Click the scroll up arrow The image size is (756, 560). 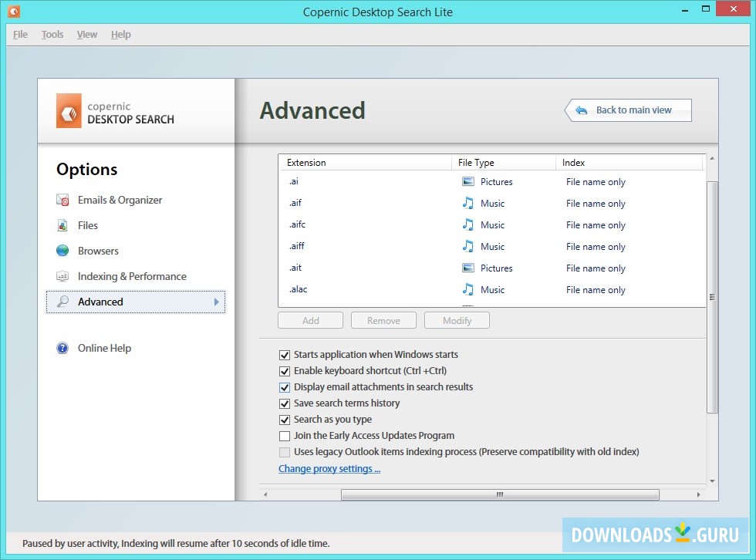(x=712, y=158)
